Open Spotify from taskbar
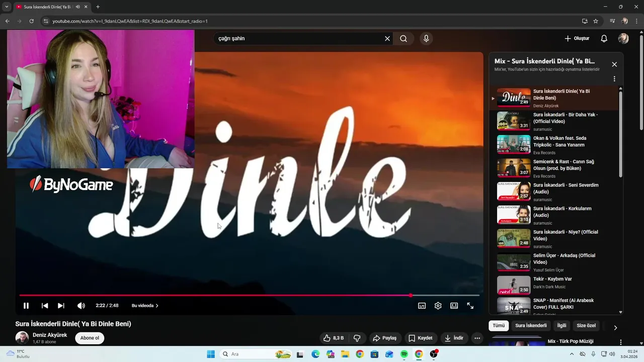 pos(404,354)
